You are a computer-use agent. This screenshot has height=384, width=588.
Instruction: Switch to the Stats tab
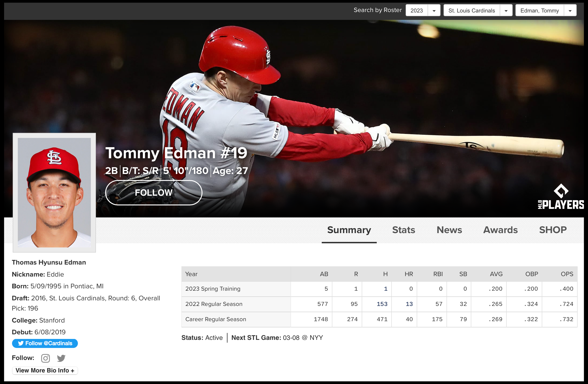(404, 230)
